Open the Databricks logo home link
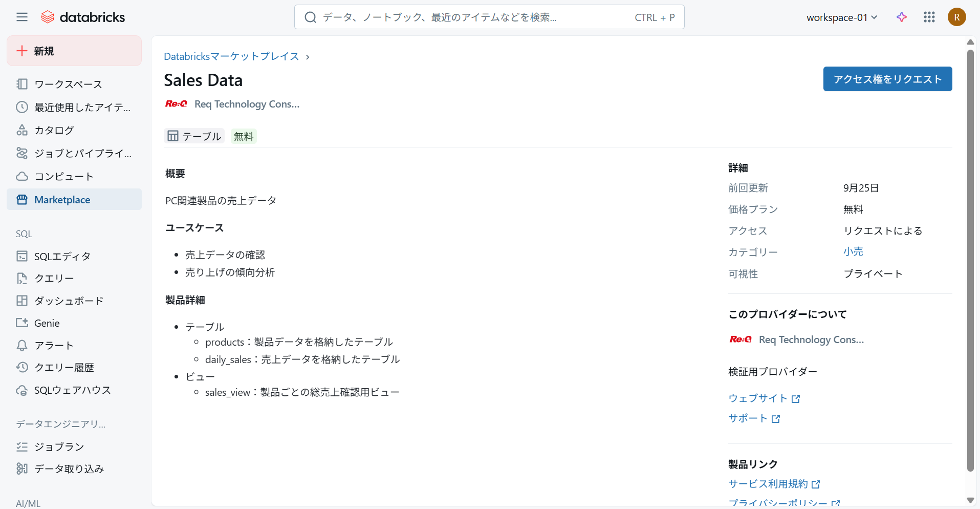This screenshot has height=509, width=980. pos(83,17)
